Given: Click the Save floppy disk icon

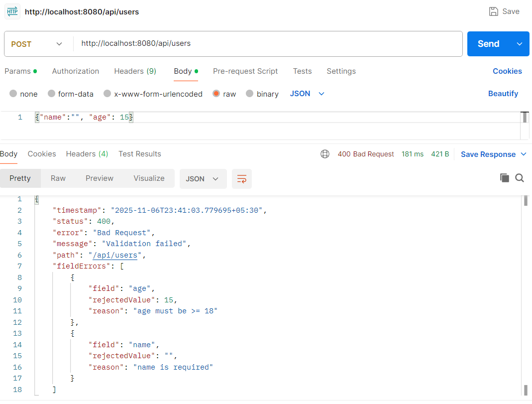Looking at the screenshot, I should pyautogui.click(x=494, y=11).
